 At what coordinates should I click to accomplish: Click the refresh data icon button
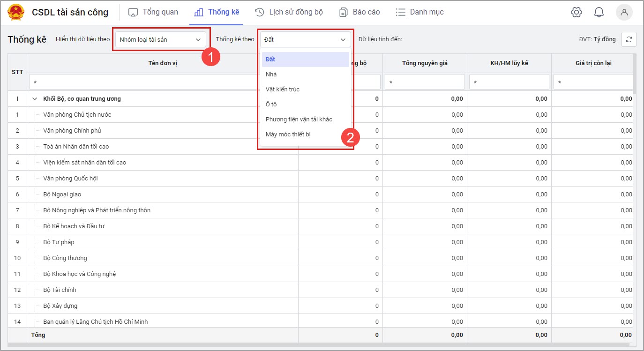pos(629,39)
